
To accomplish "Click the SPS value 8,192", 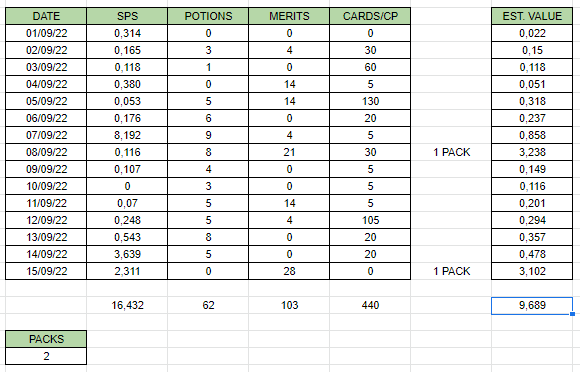I will pyautogui.click(x=127, y=135).
